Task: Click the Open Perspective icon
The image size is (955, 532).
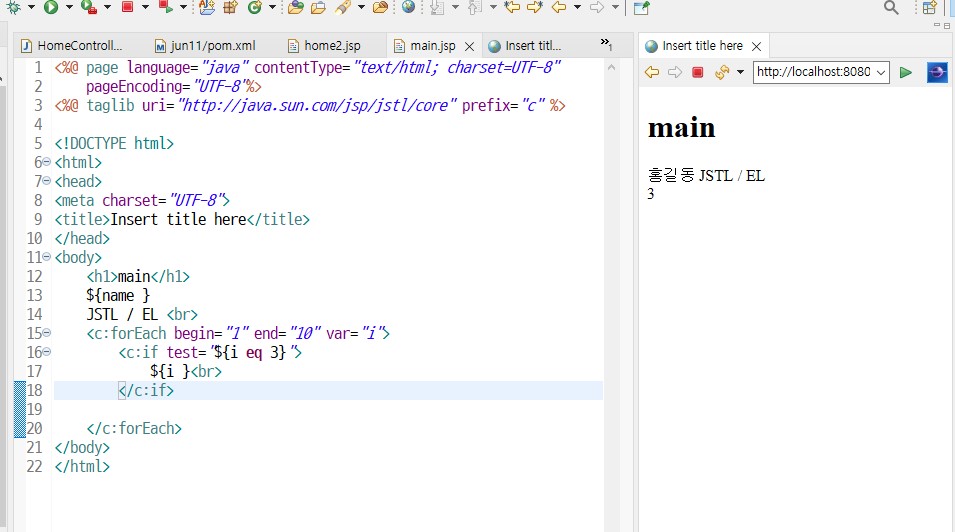Action: coord(929,7)
